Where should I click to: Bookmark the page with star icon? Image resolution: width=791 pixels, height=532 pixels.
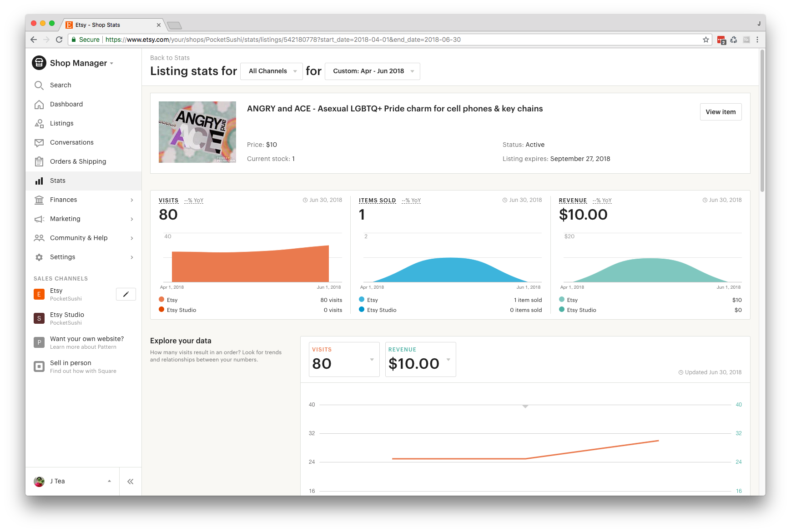[706, 40]
